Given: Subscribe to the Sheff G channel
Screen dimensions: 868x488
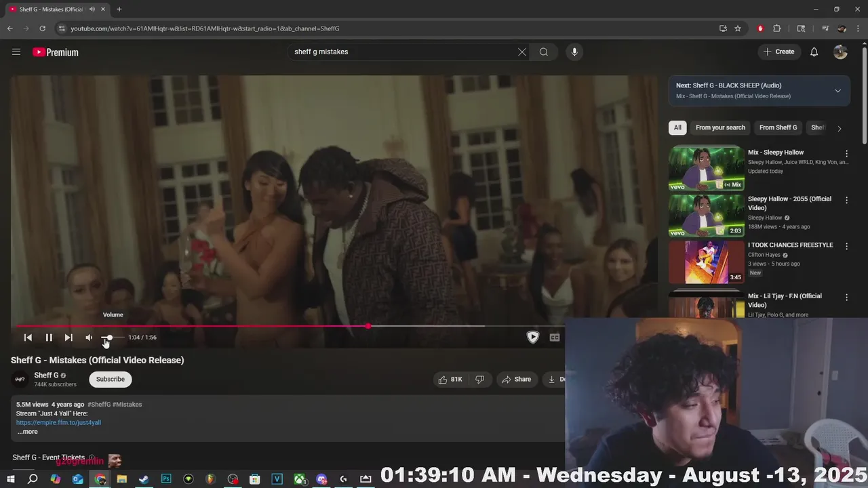Looking at the screenshot, I should tap(110, 380).
